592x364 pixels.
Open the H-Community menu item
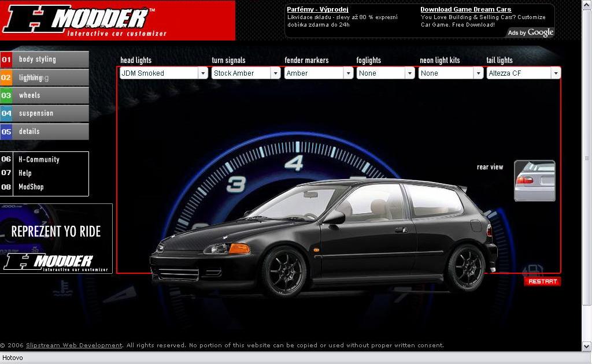point(39,159)
